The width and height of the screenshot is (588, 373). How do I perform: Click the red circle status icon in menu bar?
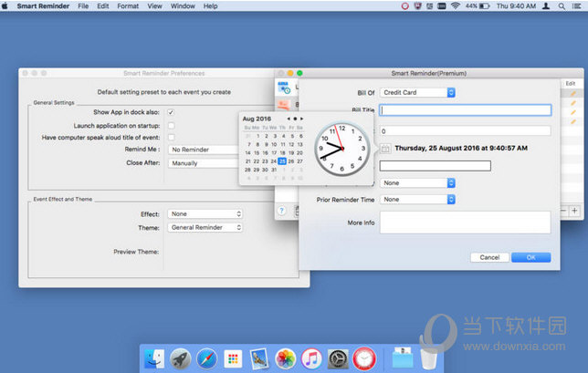(x=405, y=6)
